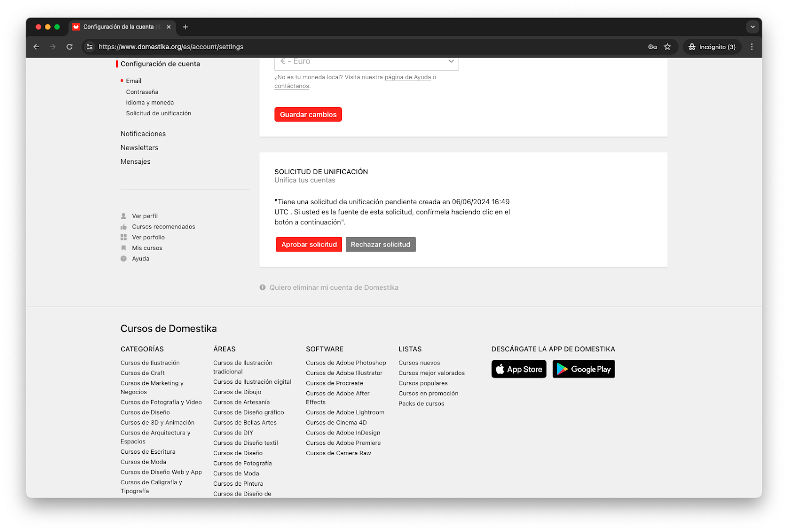The height and width of the screenshot is (532, 788).
Task: Click the person icon beside Ver perfil
Action: click(x=124, y=216)
